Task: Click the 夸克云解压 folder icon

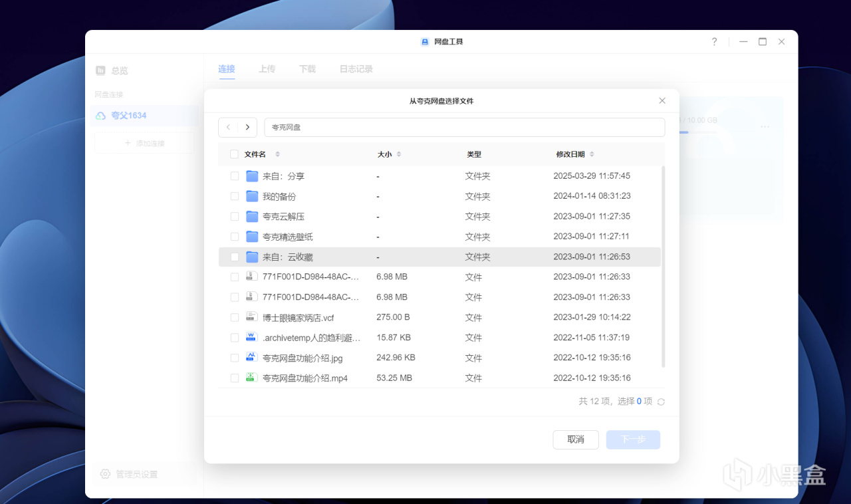Action: 252,216
